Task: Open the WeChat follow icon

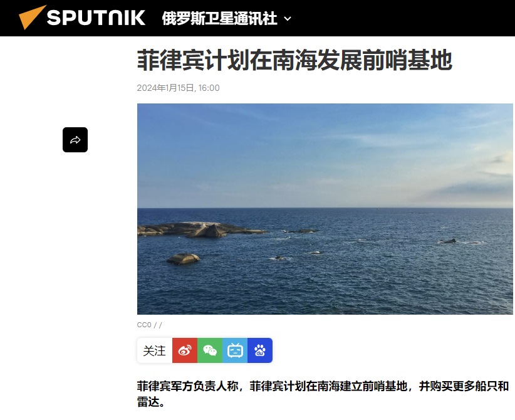Action: 210,350
